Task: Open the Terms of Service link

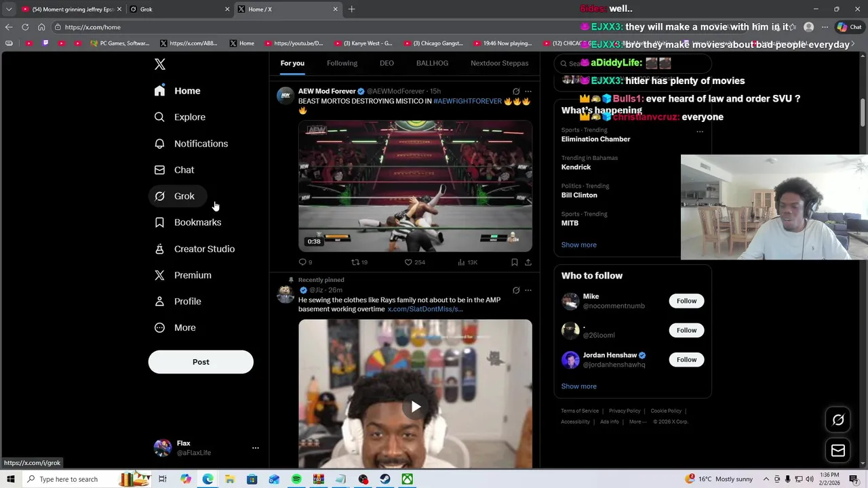Action: pyautogui.click(x=580, y=411)
